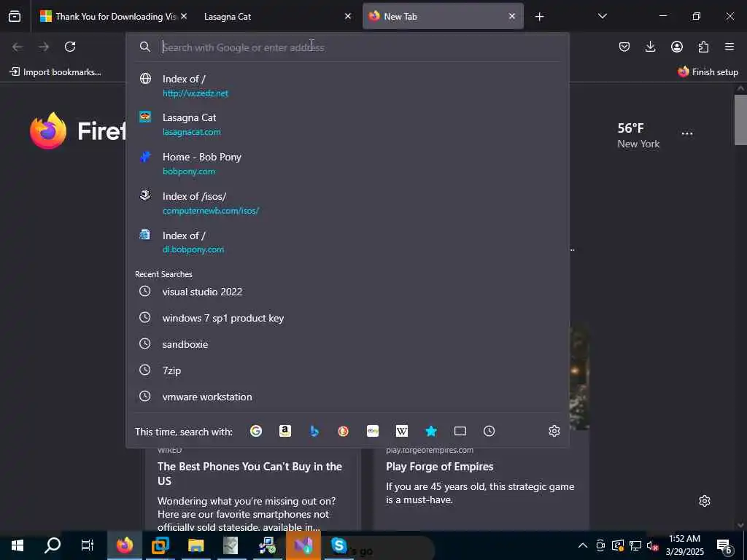Search open tabs with the tab icon
Screen dimensions: 747x560
460,431
